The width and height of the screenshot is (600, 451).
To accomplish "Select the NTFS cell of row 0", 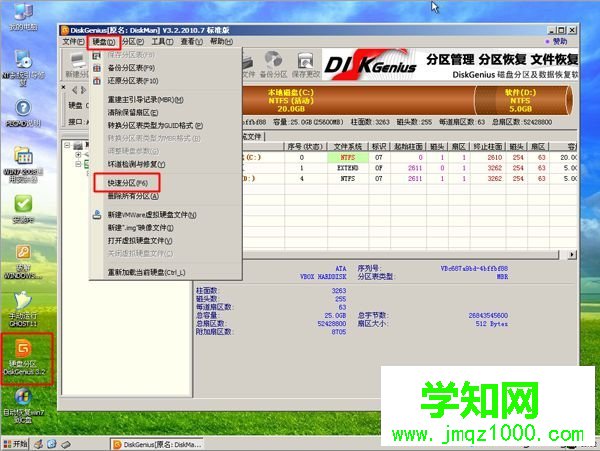I will pyautogui.click(x=348, y=158).
